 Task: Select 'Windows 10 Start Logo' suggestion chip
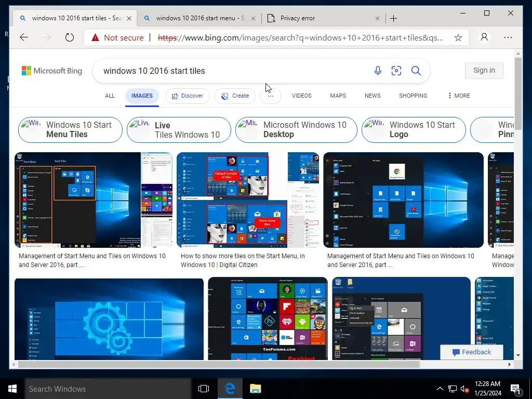[414, 129]
